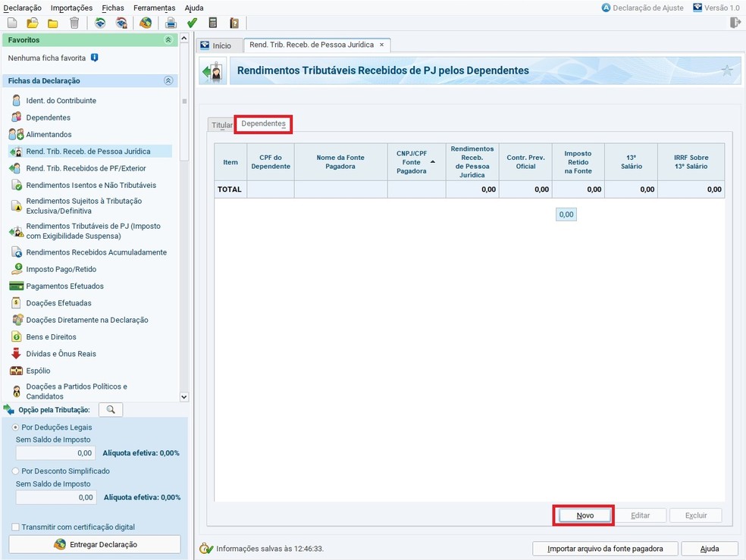Switch to the Início tab
The height and width of the screenshot is (560, 746).
(219, 45)
